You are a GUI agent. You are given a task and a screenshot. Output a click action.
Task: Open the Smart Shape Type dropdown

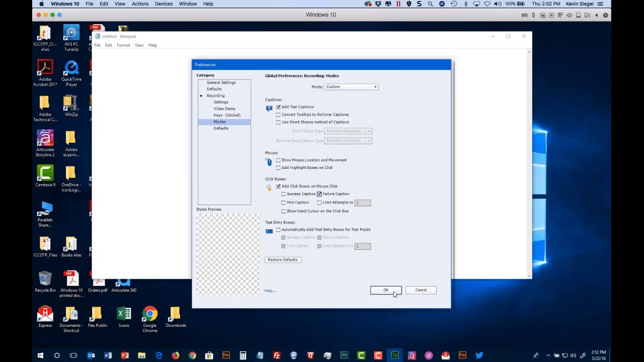348,131
